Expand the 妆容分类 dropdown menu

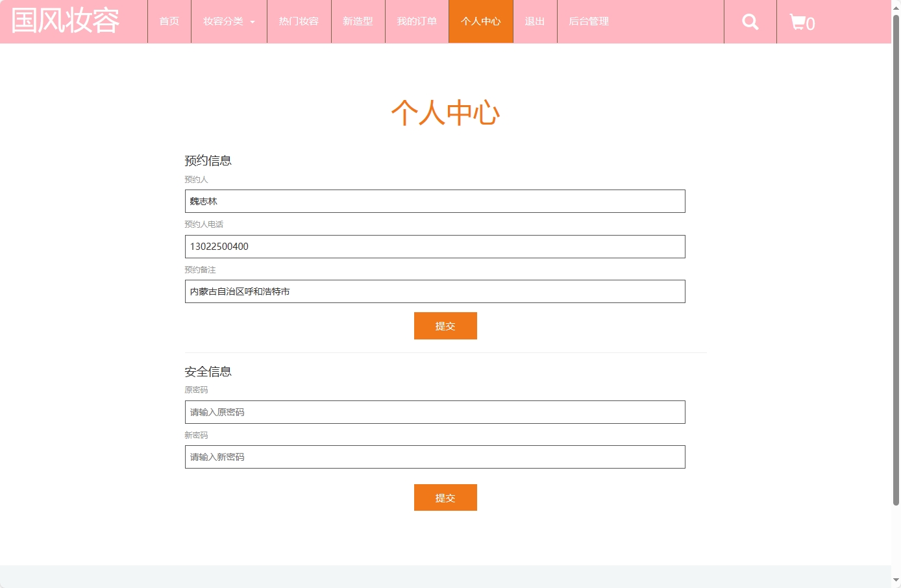(x=224, y=21)
